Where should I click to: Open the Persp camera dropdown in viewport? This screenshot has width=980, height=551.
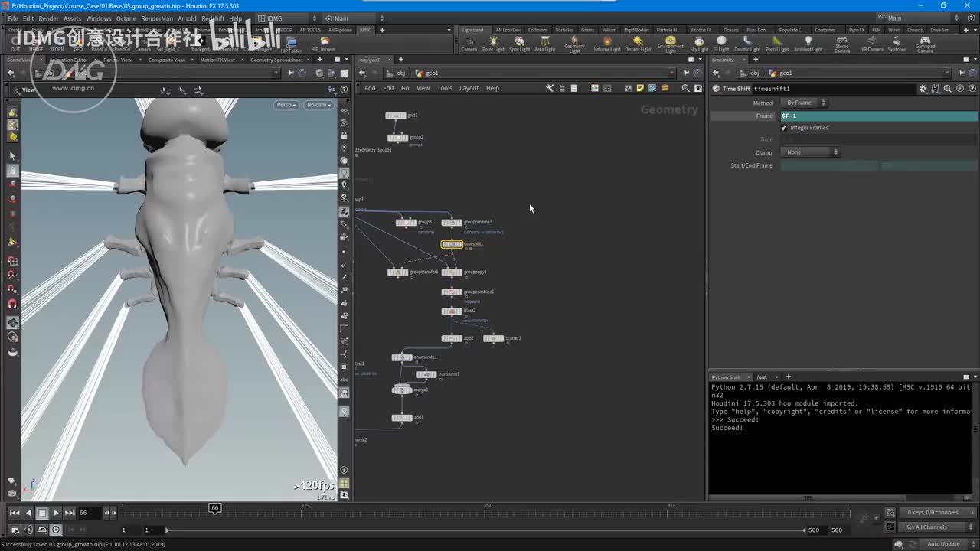tap(286, 105)
